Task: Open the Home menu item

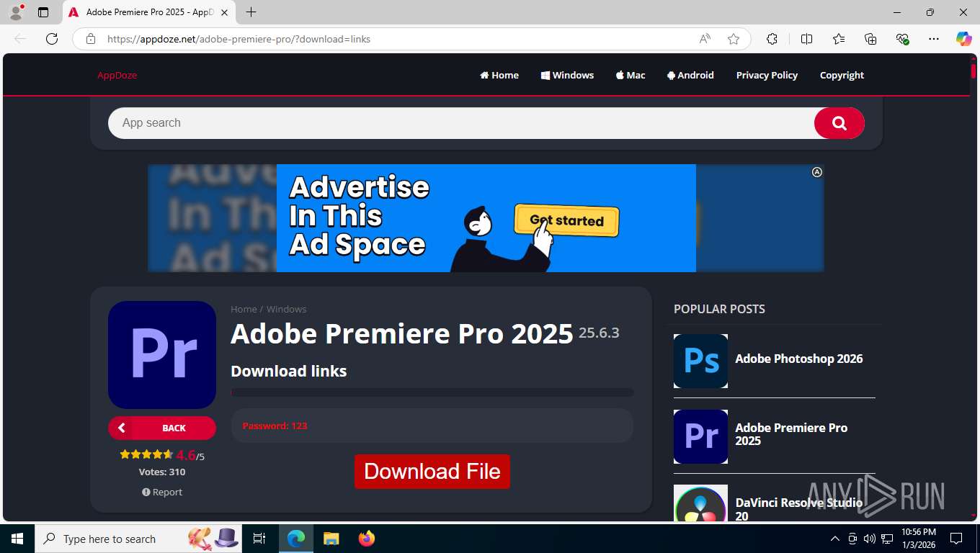Action: pos(499,75)
